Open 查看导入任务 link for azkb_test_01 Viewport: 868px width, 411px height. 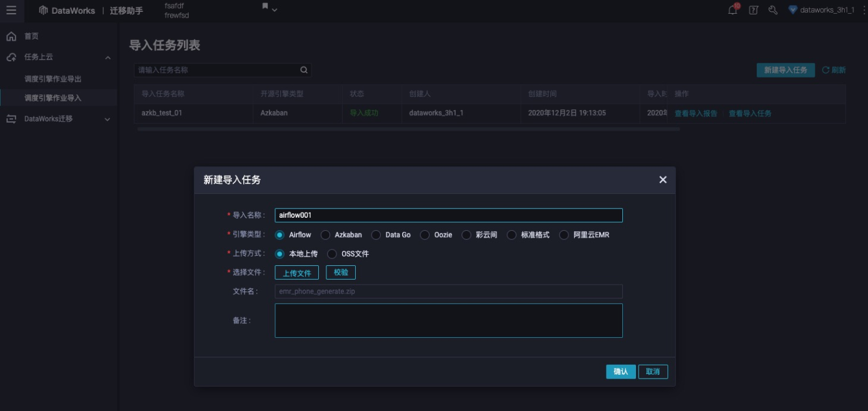pos(750,113)
